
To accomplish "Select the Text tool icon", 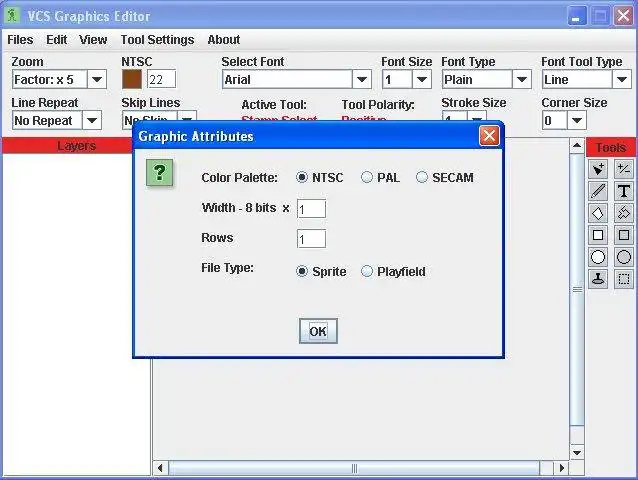I will tap(624, 191).
